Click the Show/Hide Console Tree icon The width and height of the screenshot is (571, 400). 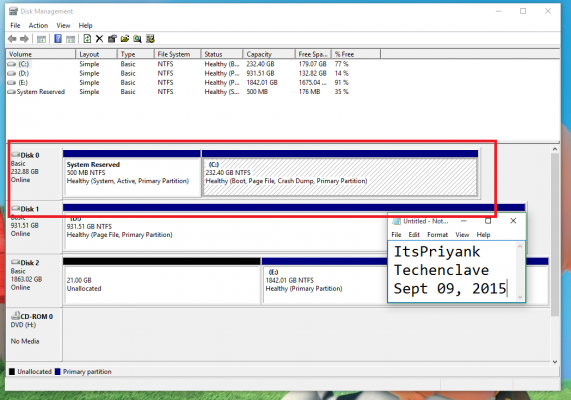coord(41,39)
